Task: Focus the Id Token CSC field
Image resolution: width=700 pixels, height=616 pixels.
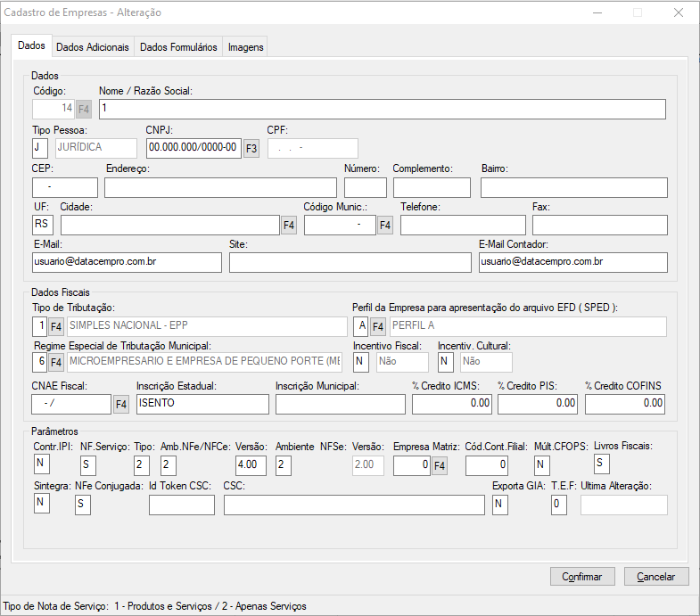Action: click(x=182, y=505)
